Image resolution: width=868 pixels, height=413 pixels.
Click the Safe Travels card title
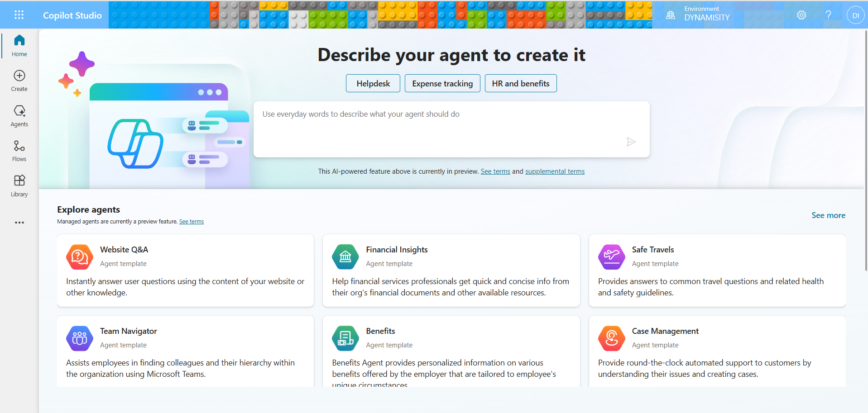coord(653,250)
